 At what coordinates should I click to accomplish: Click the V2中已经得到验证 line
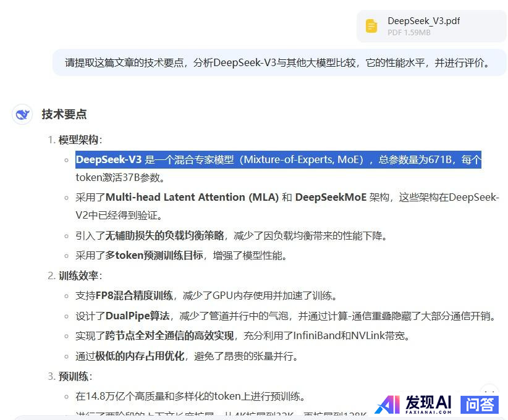pos(119,216)
